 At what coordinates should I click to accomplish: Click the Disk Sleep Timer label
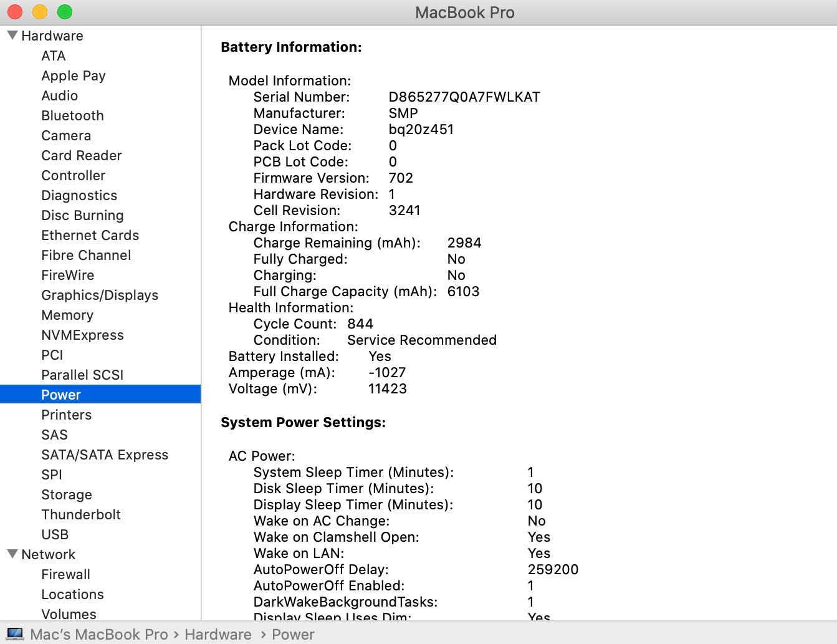pyautogui.click(x=343, y=488)
